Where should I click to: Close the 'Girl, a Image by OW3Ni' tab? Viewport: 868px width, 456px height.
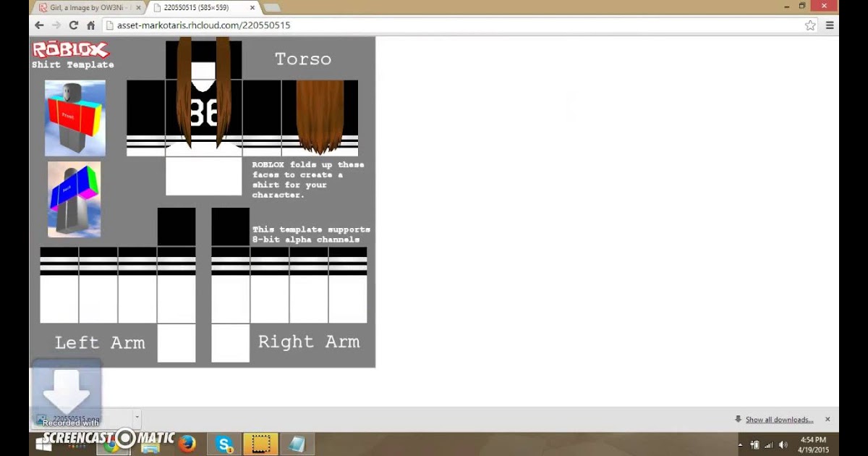pos(138,8)
